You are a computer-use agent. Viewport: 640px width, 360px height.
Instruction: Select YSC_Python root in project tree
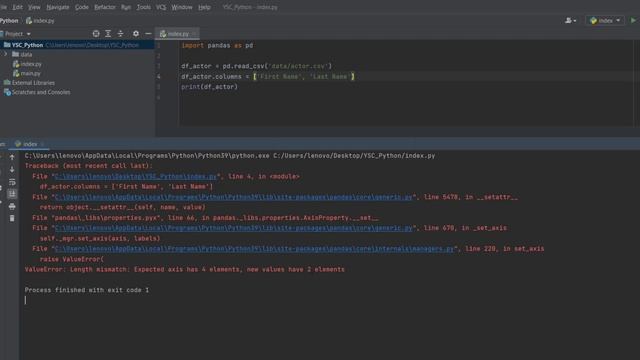(77, 45)
